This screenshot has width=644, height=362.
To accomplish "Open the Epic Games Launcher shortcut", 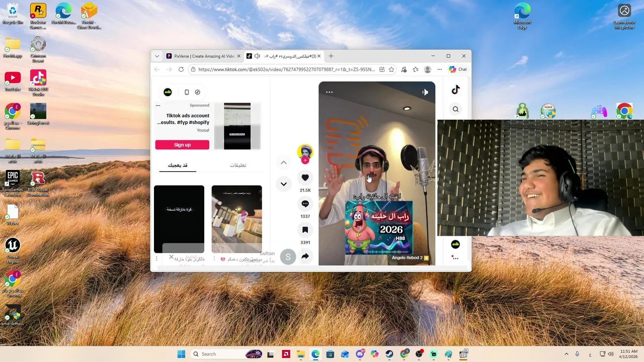I will coord(13,184).
